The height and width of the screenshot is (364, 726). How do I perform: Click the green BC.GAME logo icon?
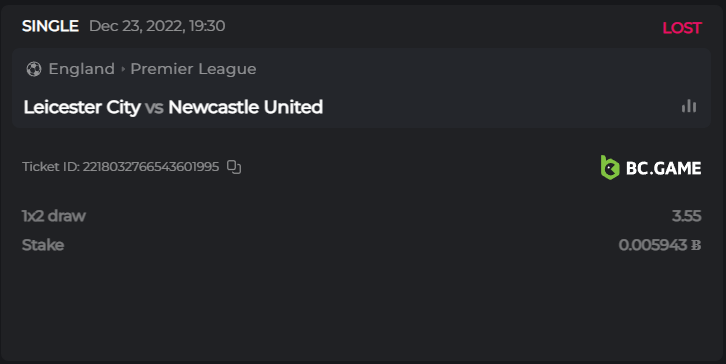click(x=610, y=167)
